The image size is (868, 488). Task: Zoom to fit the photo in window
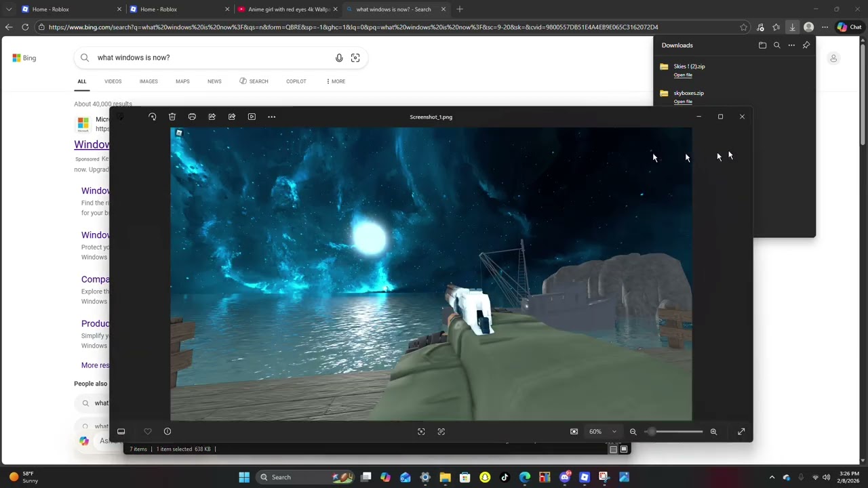pyautogui.click(x=574, y=432)
